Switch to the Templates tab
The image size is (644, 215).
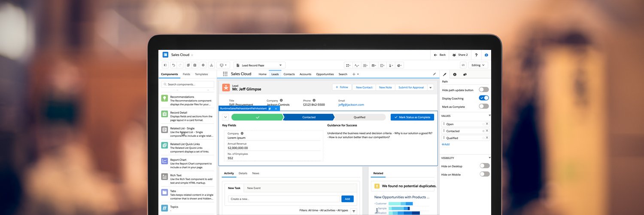coord(201,74)
